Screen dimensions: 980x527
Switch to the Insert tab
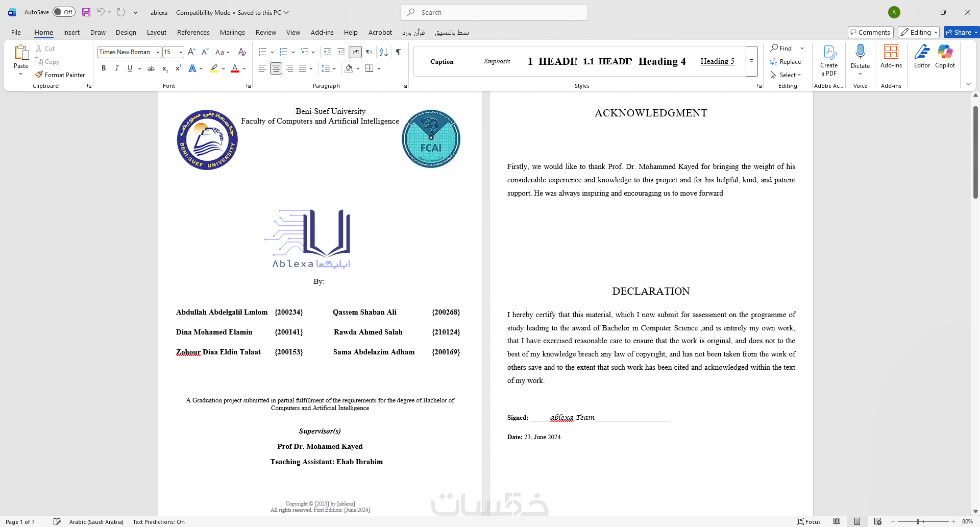[x=71, y=32]
